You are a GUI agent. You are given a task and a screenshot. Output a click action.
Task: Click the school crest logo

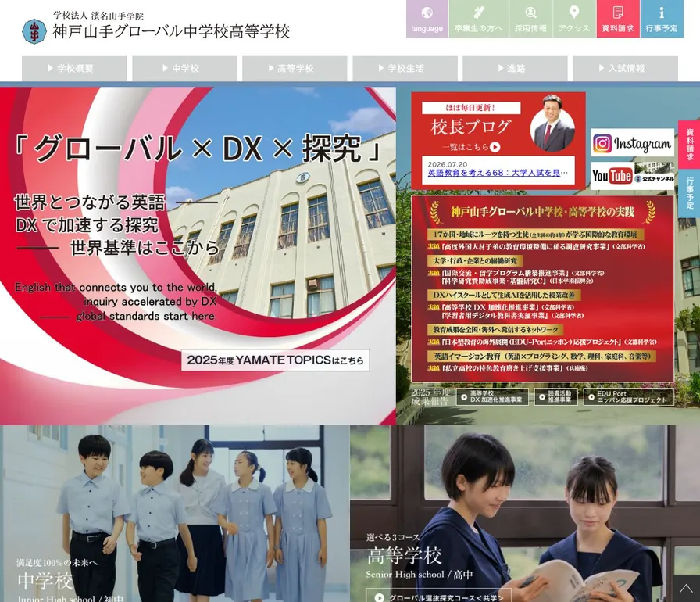coord(34,31)
